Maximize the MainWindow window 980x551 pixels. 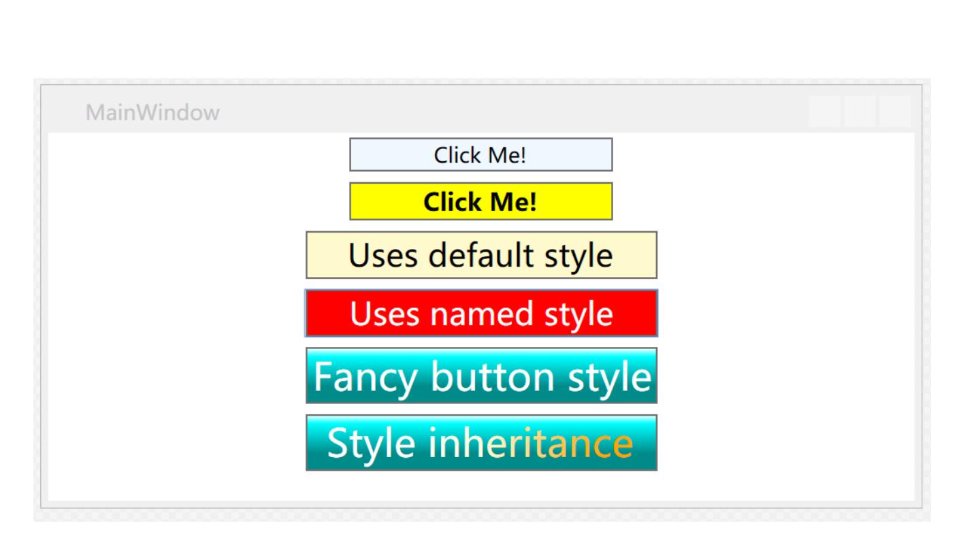(x=860, y=112)
